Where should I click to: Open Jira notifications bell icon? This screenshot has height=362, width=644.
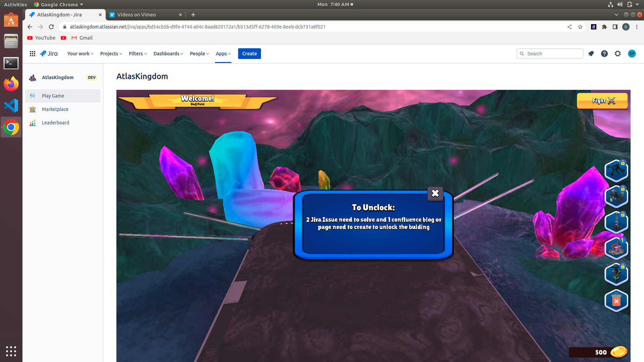tap(591, 54)
